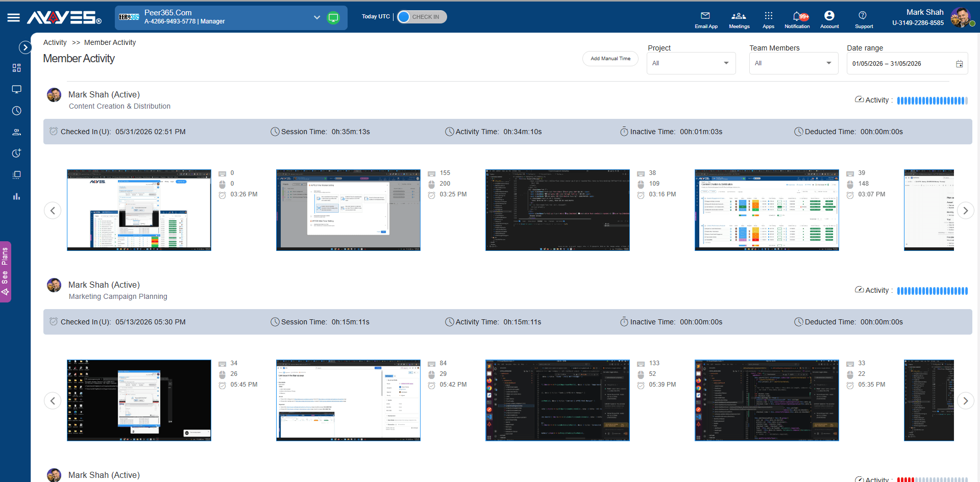The image size is (980, 482).
Task: Open monitor screen icon in sidebar
Action: click(x=16, y=89)
